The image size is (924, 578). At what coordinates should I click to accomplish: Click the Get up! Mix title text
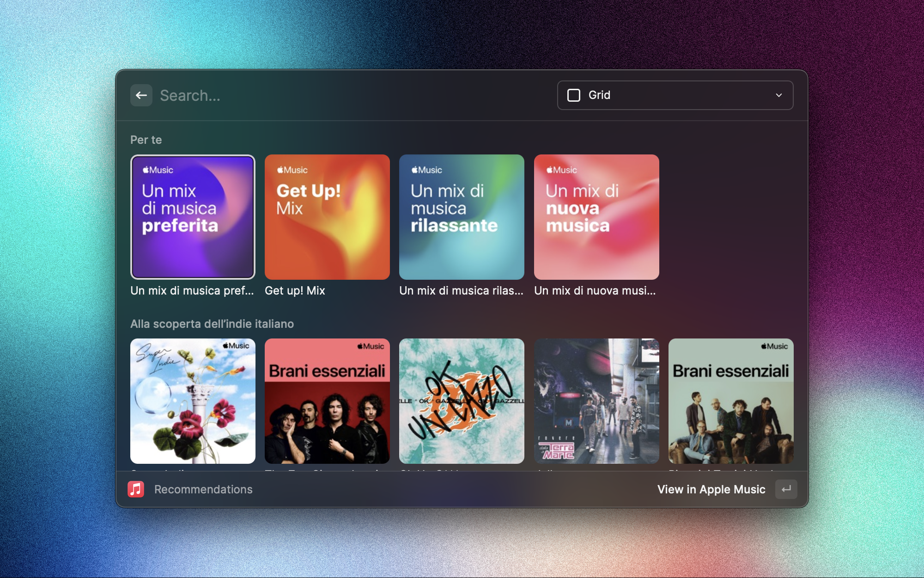[x=295, y=291]
